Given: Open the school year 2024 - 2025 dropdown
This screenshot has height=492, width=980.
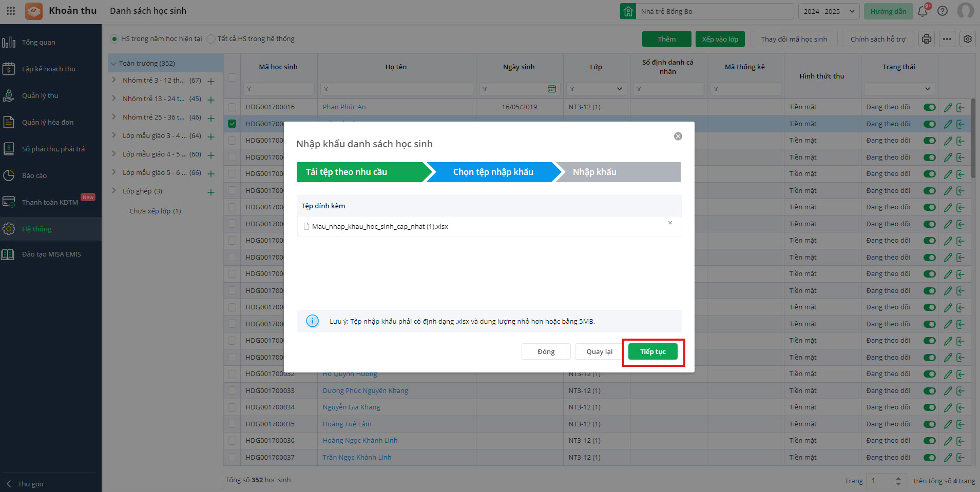Looking at the screenshot, I should click(x=829, y=11).
